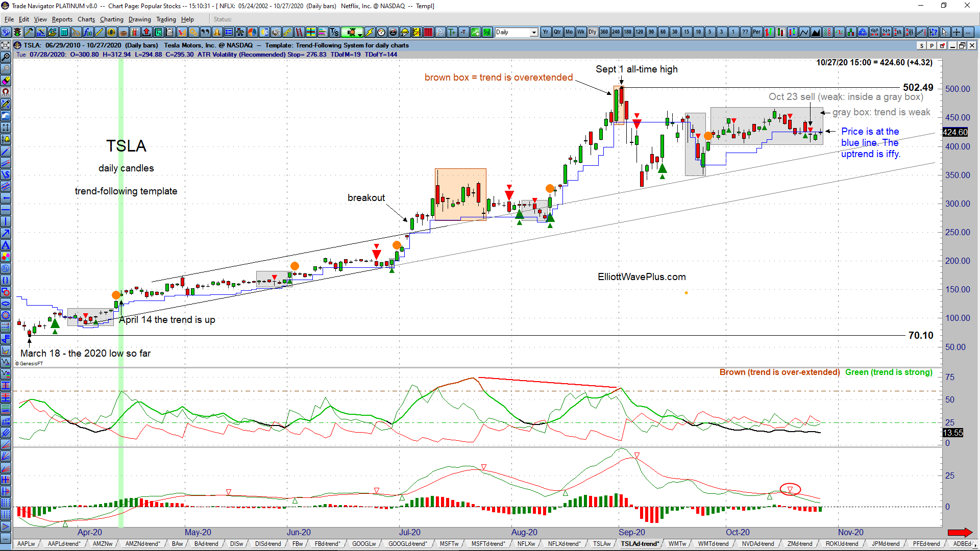Click the alarm bell icon in the toolbar
Image resolution: width=980 pixels, height=551 pixels.
point(217,32)
